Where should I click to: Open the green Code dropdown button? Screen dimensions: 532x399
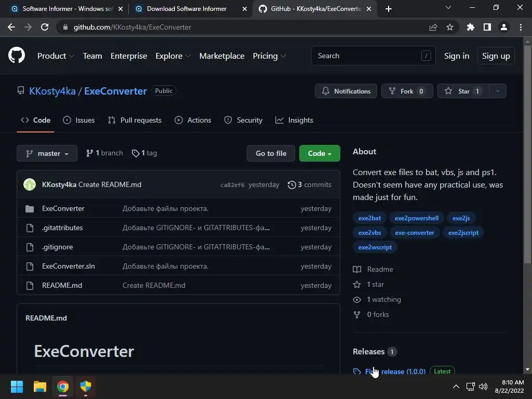coord(320,153)
